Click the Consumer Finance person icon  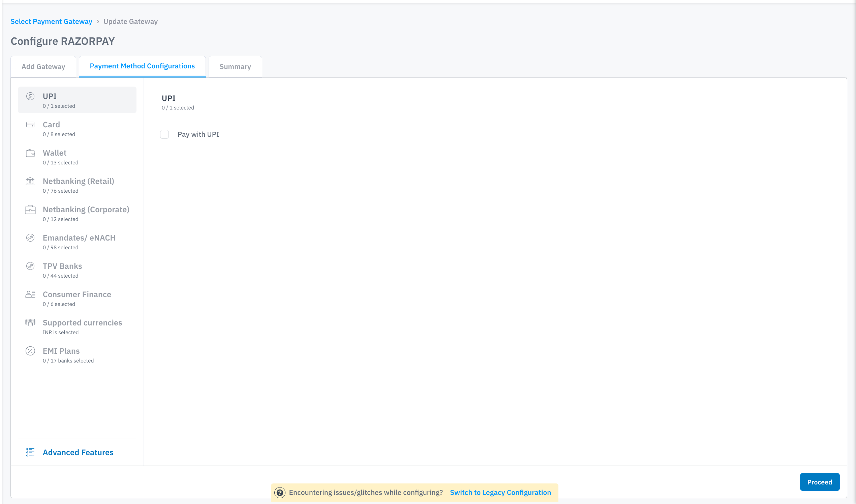[30, 294]
